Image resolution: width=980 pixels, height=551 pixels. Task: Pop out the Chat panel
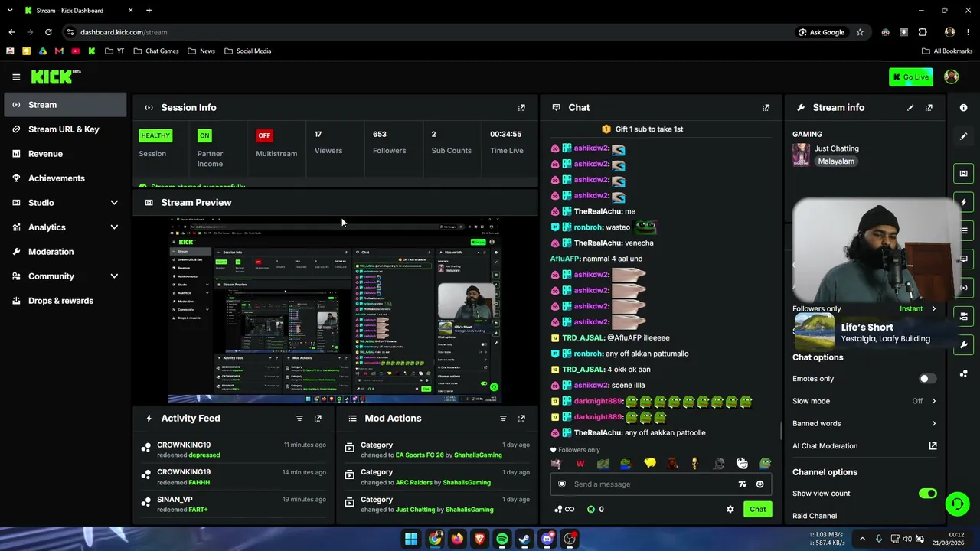(766, 108)
